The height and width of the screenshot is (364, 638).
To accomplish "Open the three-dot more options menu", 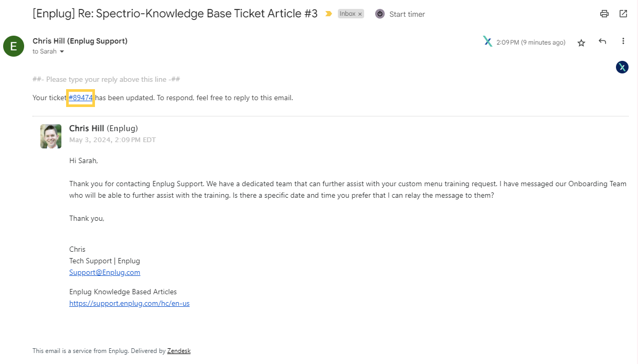I will (x=623, y=41).
